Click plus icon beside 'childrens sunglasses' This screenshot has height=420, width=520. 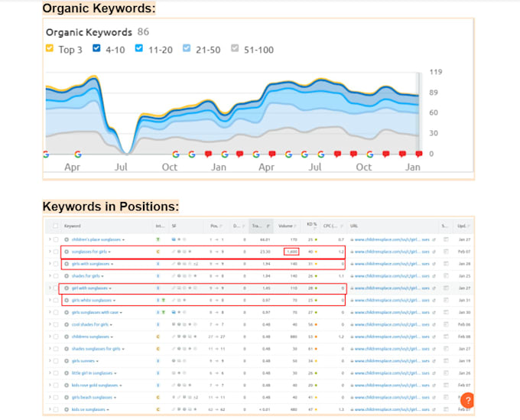point(67,337)
